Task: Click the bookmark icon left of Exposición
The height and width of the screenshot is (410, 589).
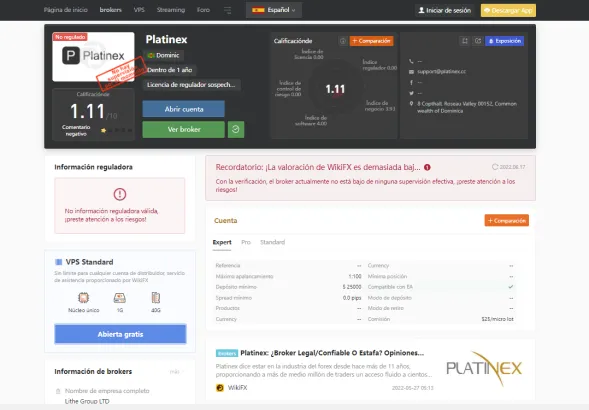Action: tap(465, 41)
